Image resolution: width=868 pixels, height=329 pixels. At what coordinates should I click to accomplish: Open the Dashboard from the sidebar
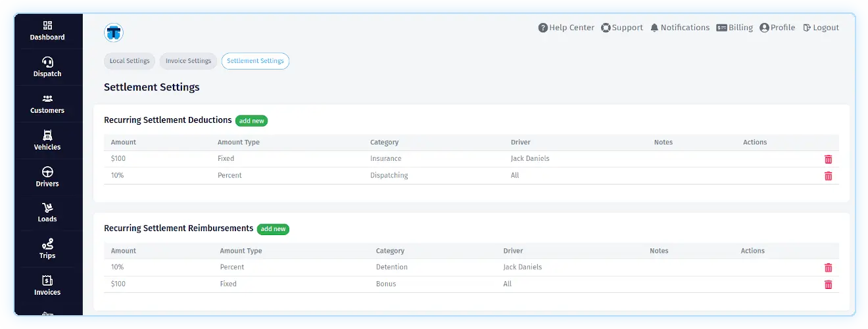pos(47,31)
